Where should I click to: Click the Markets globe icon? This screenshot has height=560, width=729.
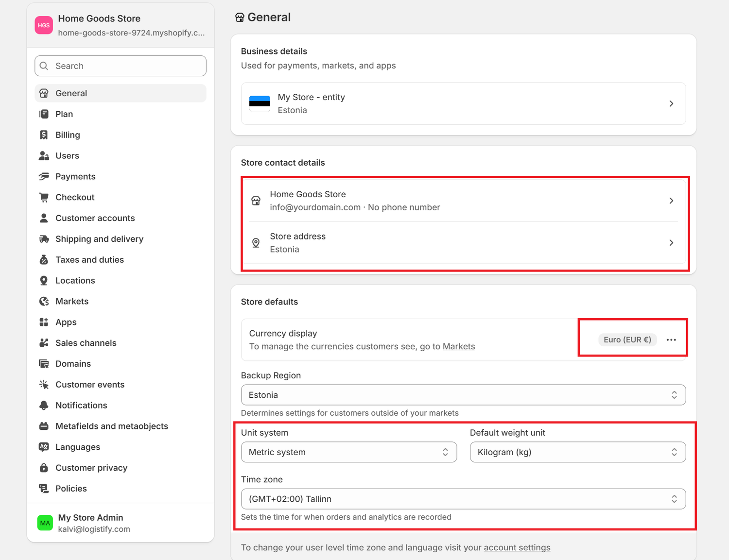coord(44,302)
